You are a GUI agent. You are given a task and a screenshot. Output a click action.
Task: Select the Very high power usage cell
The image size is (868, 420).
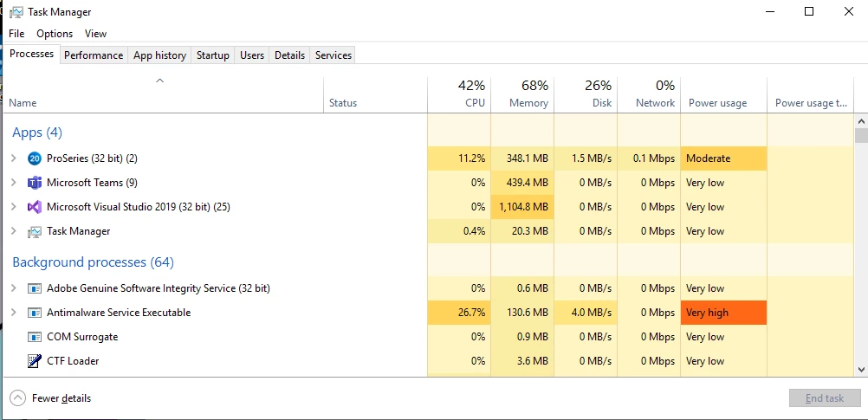click(723, 313)
